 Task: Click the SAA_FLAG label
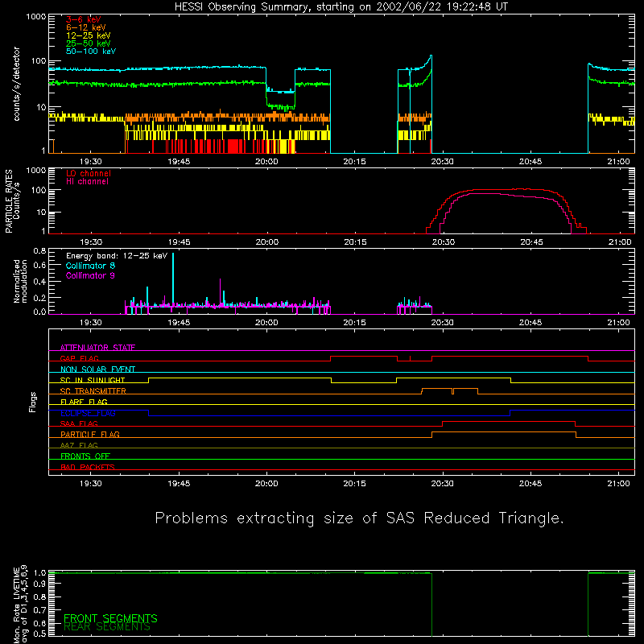[79, 423]
